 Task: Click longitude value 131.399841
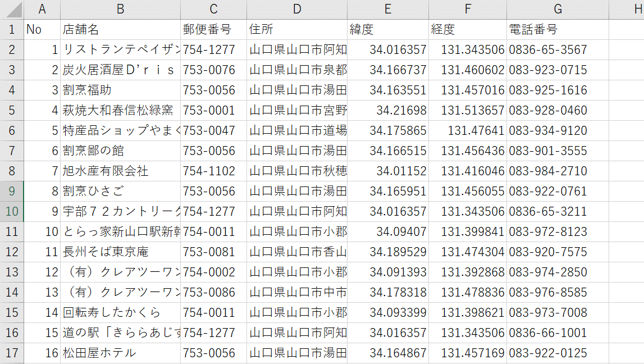[467, 231]
